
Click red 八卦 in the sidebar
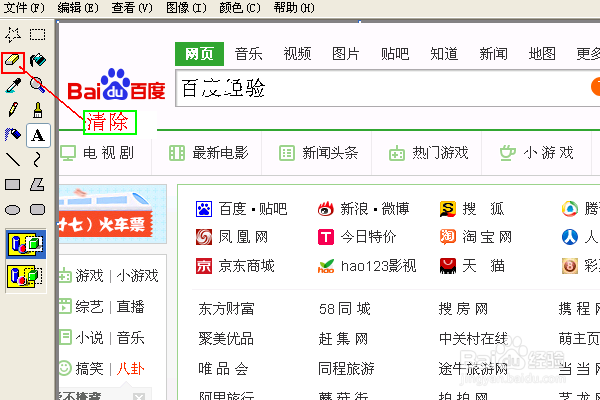pyautogui.click(x=130, y=369)
